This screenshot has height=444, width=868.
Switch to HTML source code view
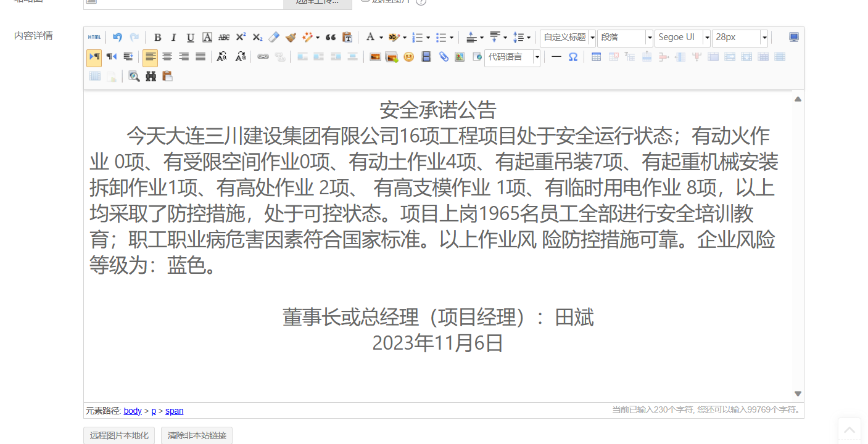tap(94, 38)
